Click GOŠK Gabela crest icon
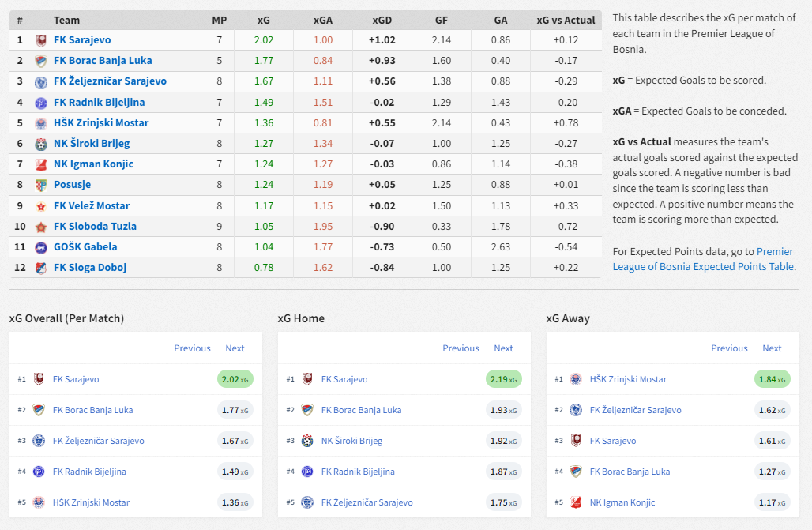Screen dimensions: 812x530 tap(41, 248)
